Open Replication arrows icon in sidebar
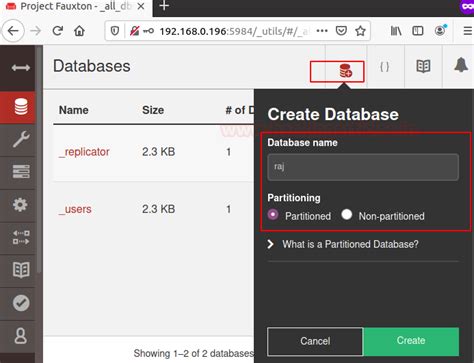Screen dimensions: 474x363 (x=21, y=237)
